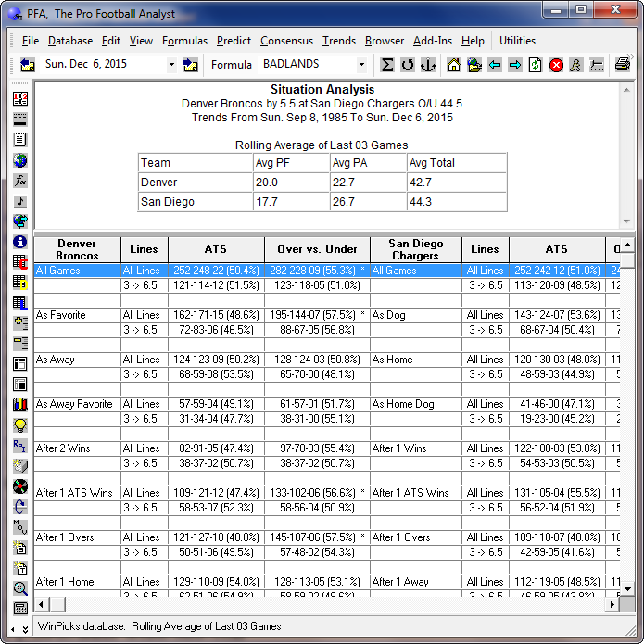The image size is (644, 644).
Task: Stop loading with the red X icon
Action: pos(556,65)
